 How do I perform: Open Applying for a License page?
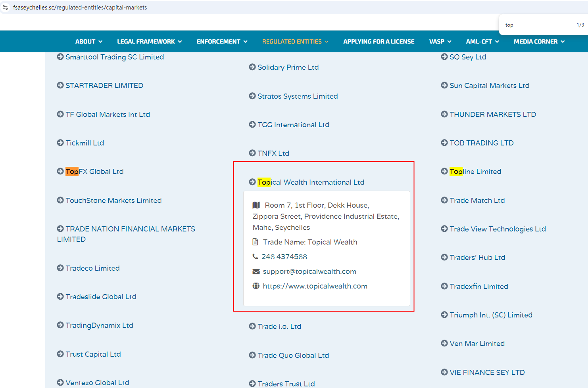[379, 42]
